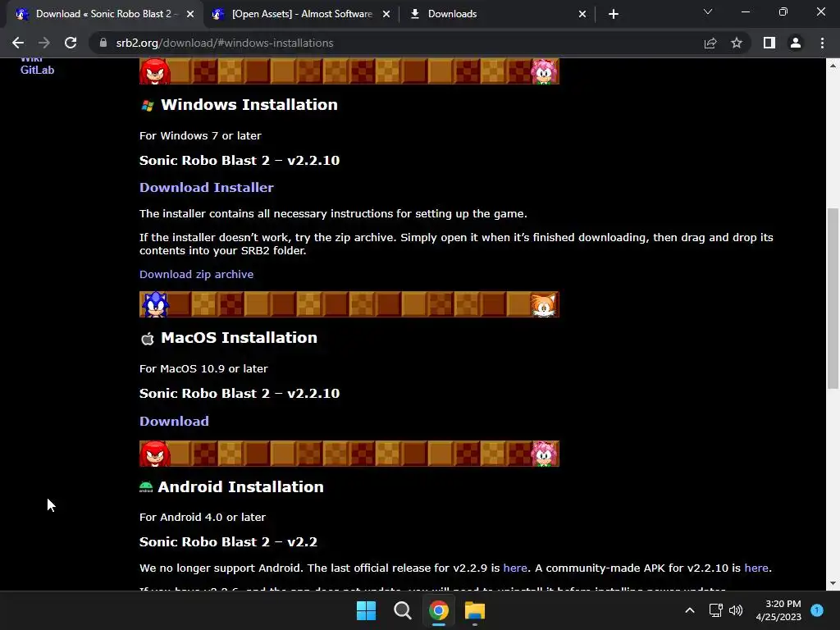
Task: Open a new browser tab
Action: point(614,14)
